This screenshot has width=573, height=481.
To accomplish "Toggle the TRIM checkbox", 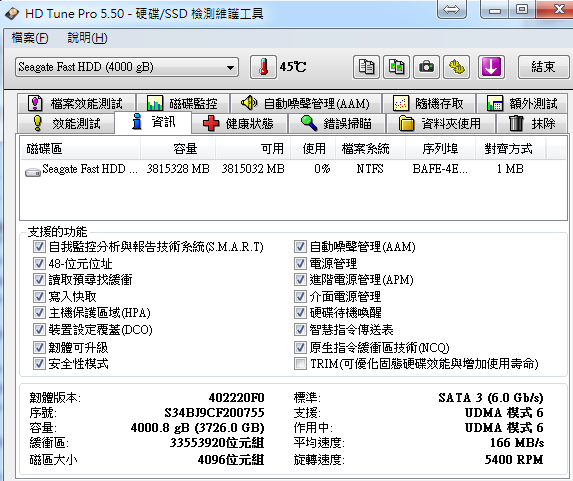I will 300,364.
